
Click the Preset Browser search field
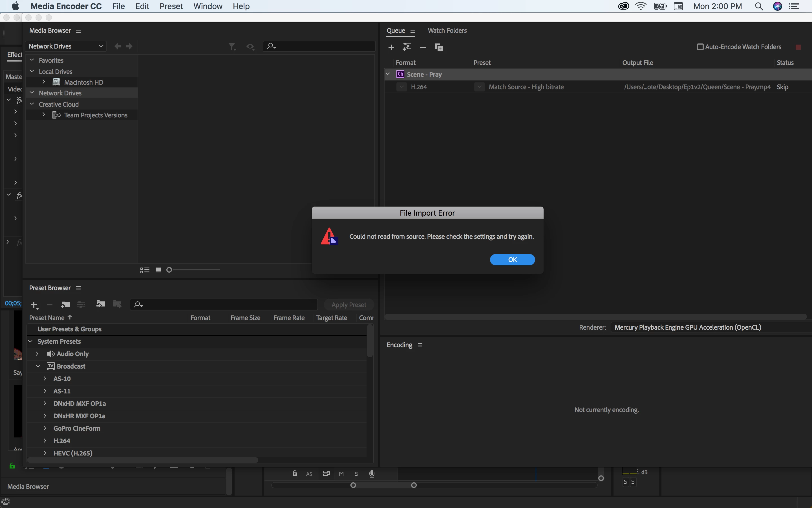(x=224, y=305)
